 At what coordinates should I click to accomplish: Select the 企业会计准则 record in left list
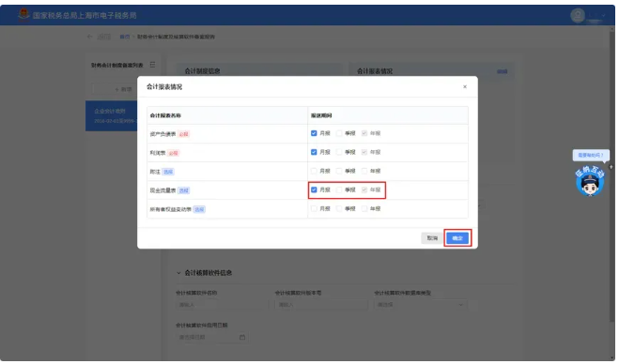click(x=112, y=116)
